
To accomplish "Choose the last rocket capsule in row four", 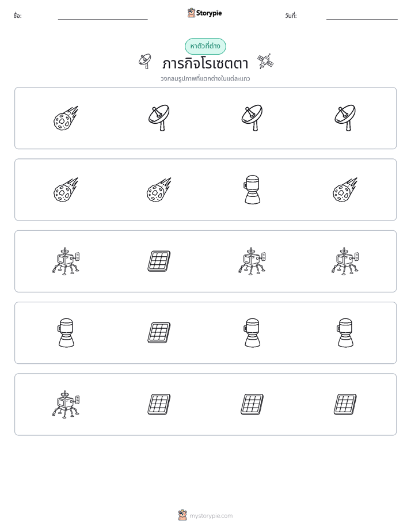I will coord(345,333).
